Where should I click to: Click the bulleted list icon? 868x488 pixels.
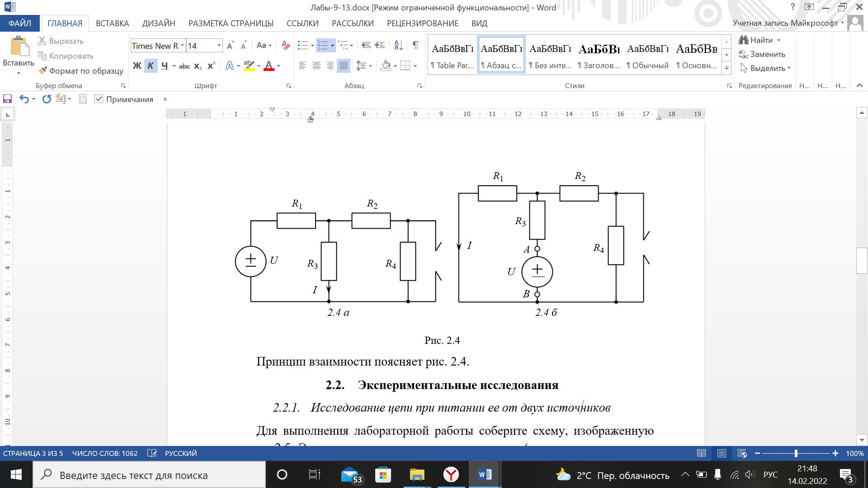[x=302, y=45]
